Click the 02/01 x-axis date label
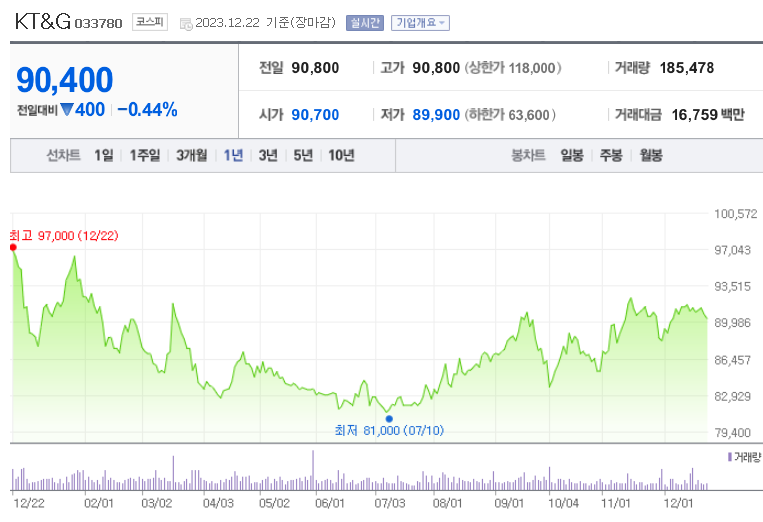The width and height of the screenshot is (763, 522). (99, 503)
